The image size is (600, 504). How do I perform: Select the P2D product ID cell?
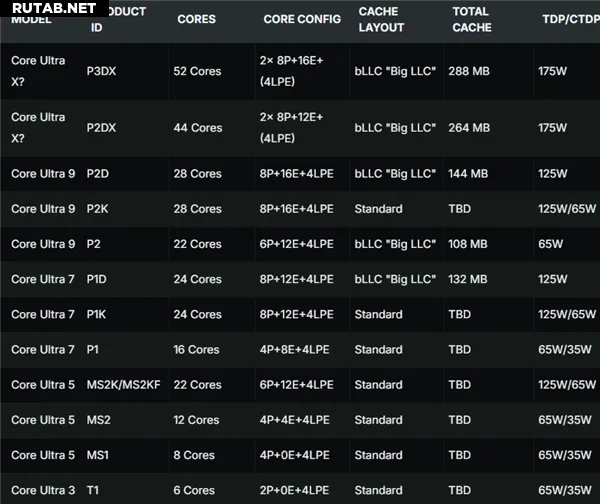point(97,174)
